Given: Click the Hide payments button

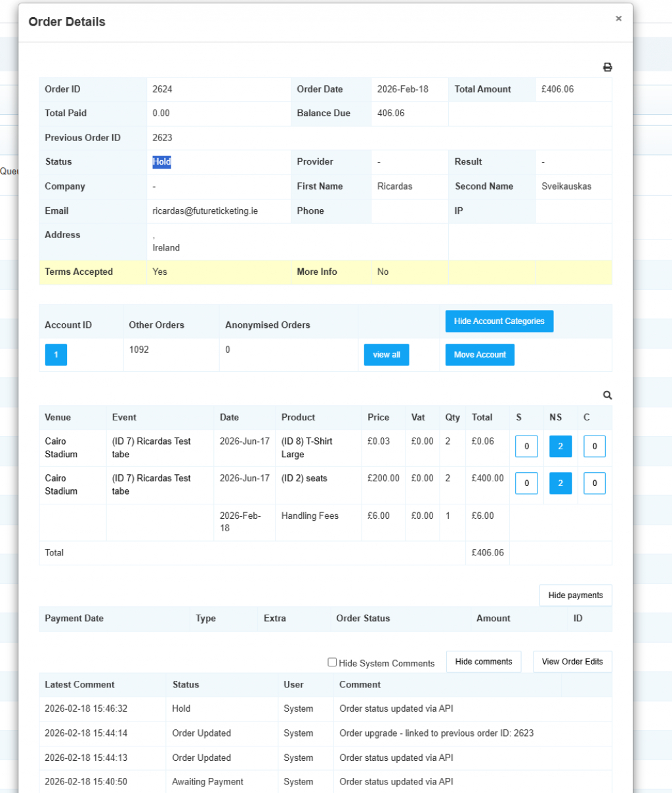Looking at the screenshot, I should pos(576,596).
